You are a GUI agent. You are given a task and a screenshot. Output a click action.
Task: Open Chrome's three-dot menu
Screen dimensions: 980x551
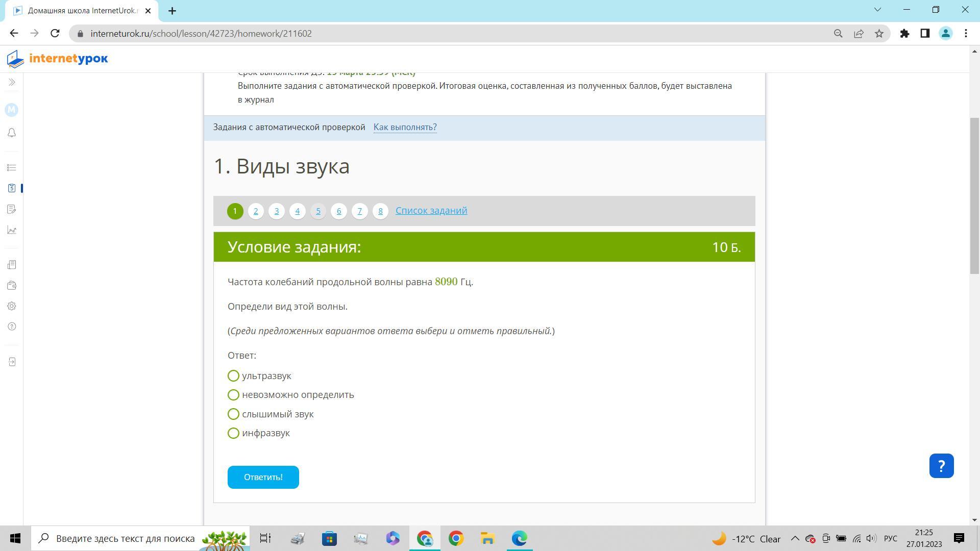[966, 34]
